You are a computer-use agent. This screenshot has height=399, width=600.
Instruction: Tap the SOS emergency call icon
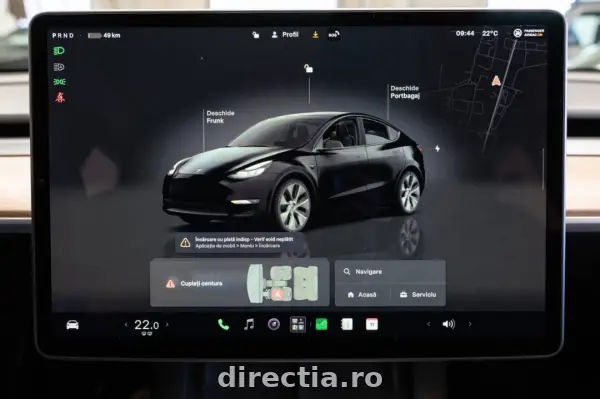pyautogui.click(x=334, y=35)
